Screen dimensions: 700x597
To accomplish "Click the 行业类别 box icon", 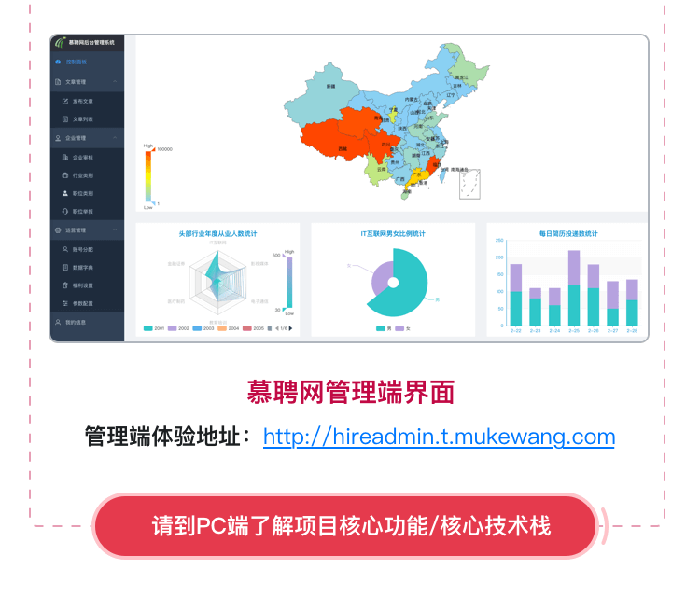I will pyautogui.click(x=65, y=175).
